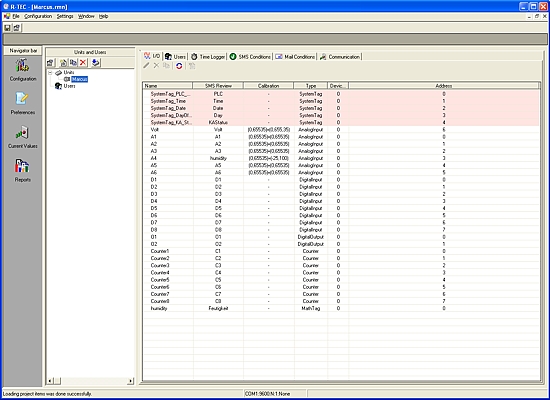Sort by the Type column header

click(310, 86)
